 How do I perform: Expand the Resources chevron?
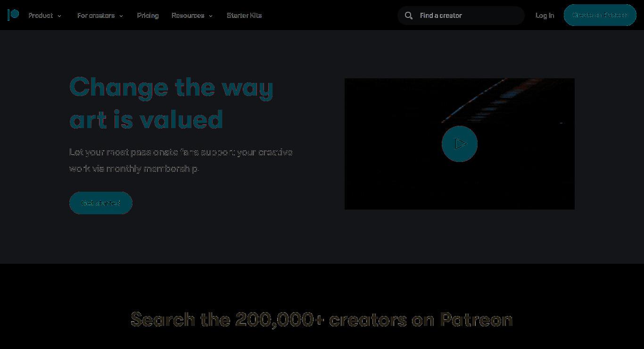211,16
